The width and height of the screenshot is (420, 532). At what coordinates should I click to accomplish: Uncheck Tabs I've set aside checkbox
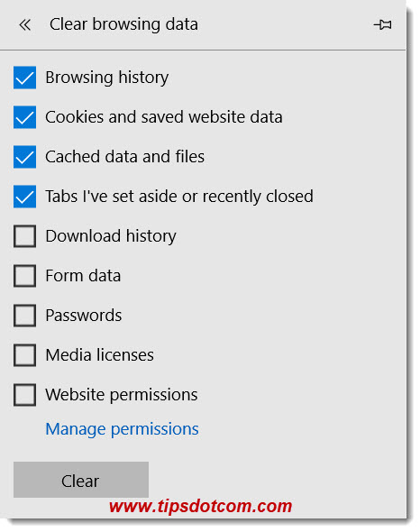point(24,197)
